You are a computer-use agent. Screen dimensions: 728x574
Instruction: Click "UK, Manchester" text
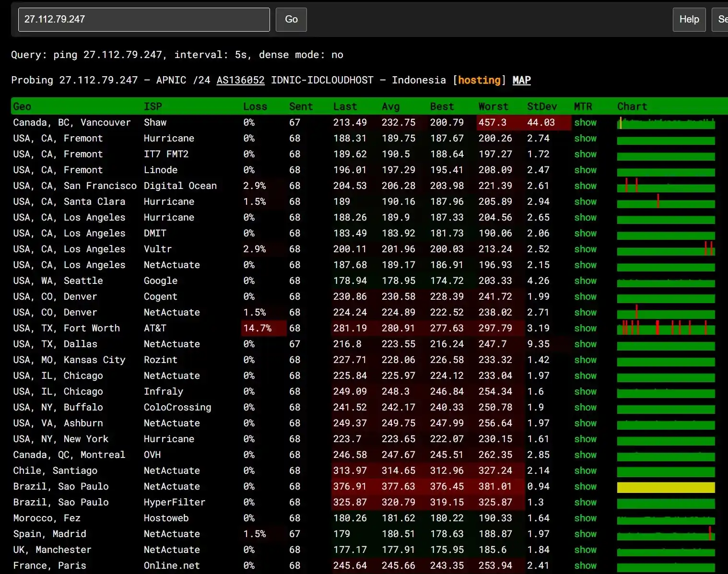52,550
